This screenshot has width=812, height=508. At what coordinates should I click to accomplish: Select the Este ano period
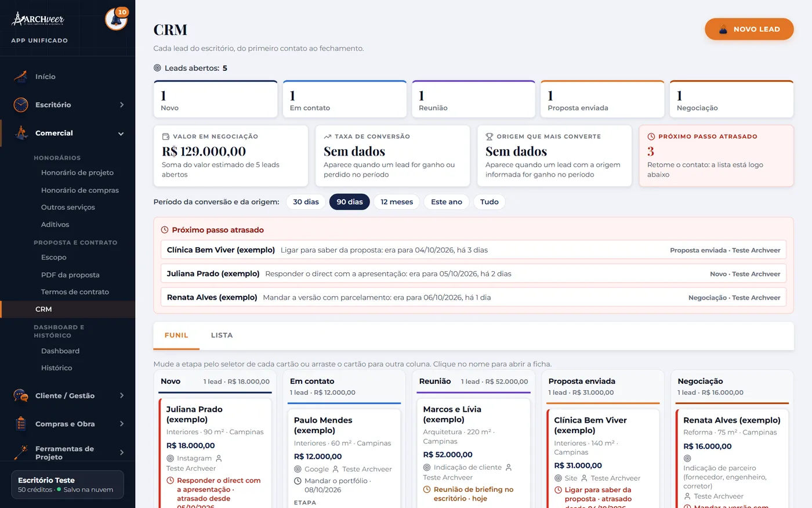pos(447,202)
